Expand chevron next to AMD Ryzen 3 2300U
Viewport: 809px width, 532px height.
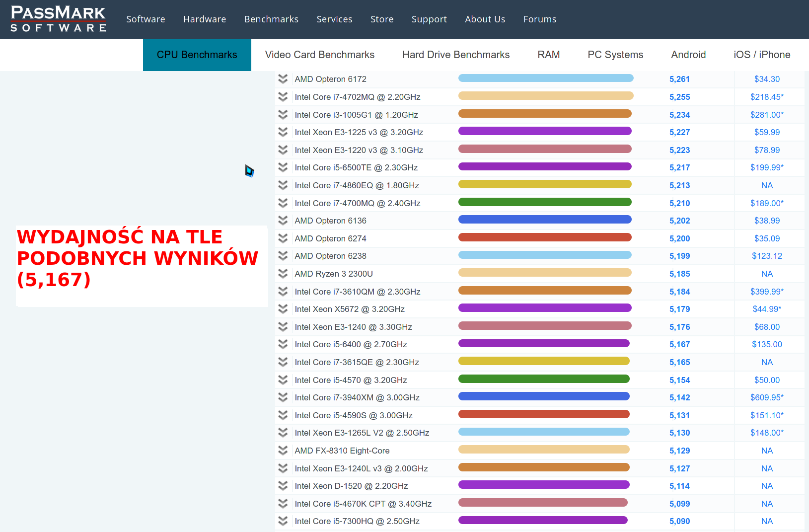point(283,274)
